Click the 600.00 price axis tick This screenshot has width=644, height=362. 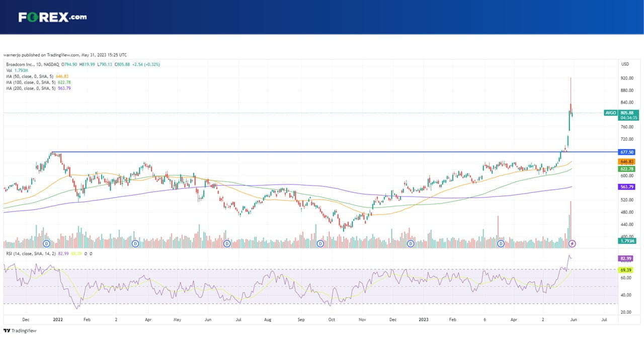click(627, 176)
